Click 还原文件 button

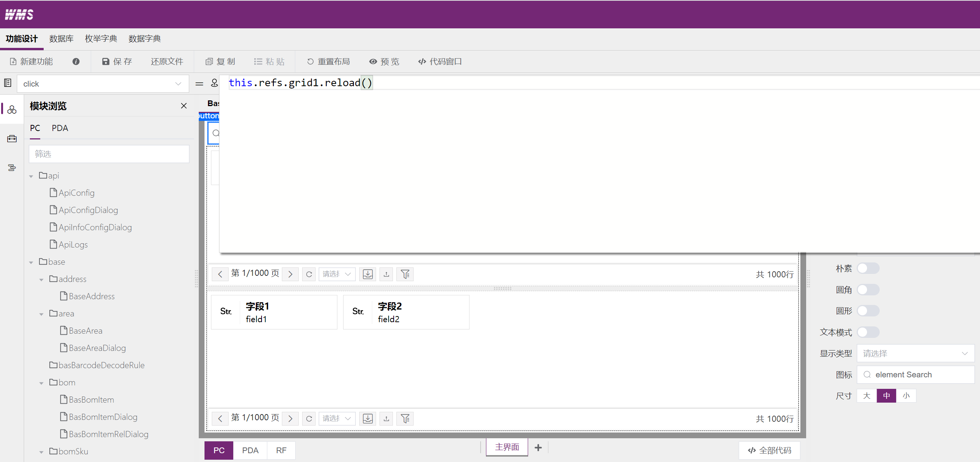pos(167,61)
